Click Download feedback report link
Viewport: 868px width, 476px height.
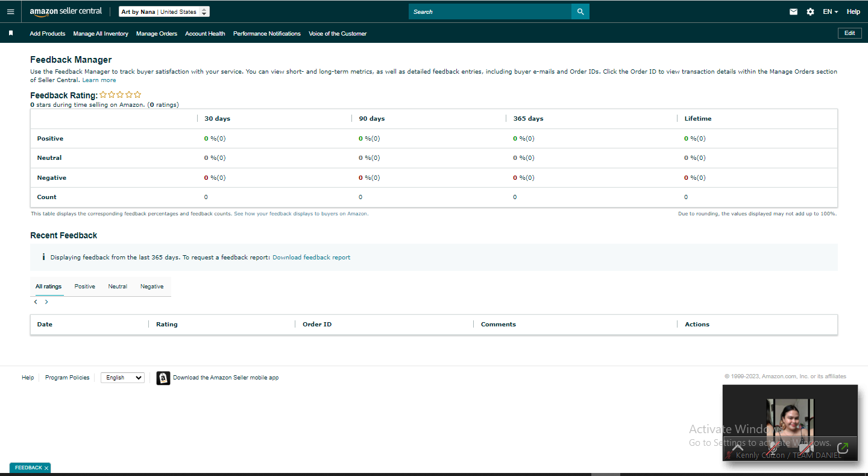(x=311, y=257)
